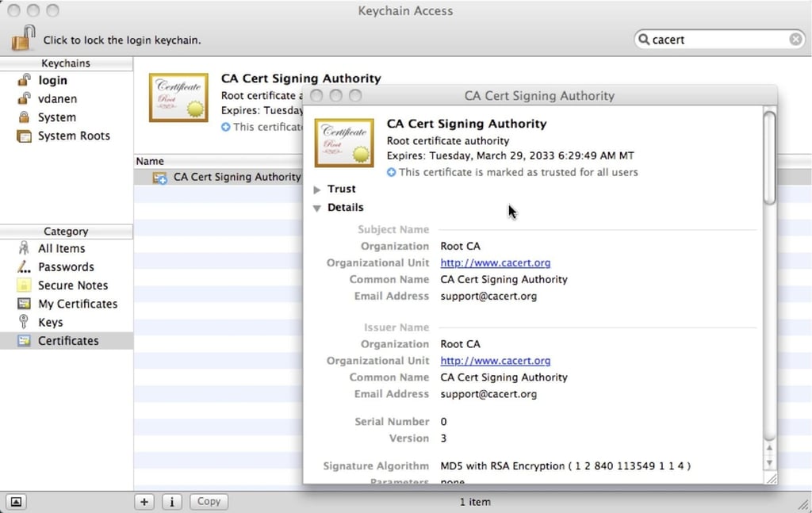Screen dimensions: 812x513
Task: Show All Items category
Action: point(61,248)
